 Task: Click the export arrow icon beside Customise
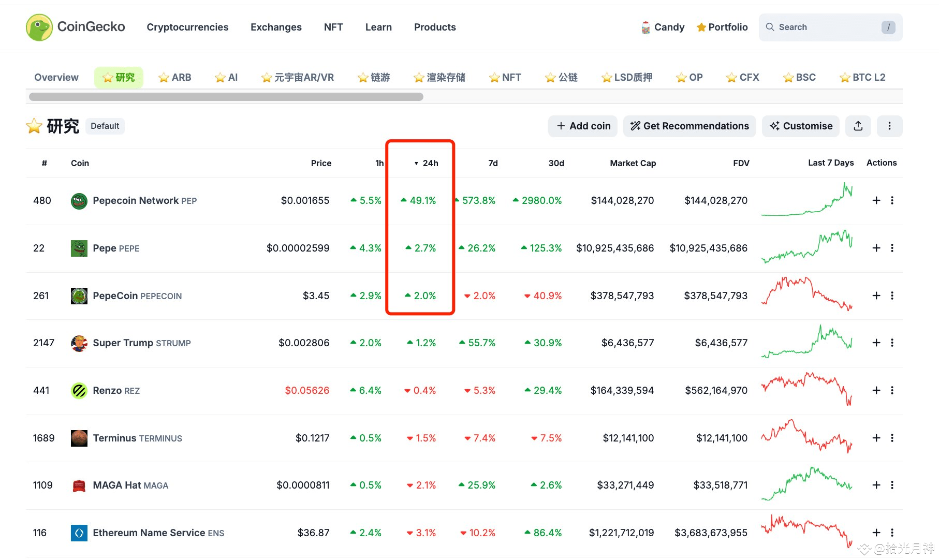pyautogui.click(x=858, y=126)
